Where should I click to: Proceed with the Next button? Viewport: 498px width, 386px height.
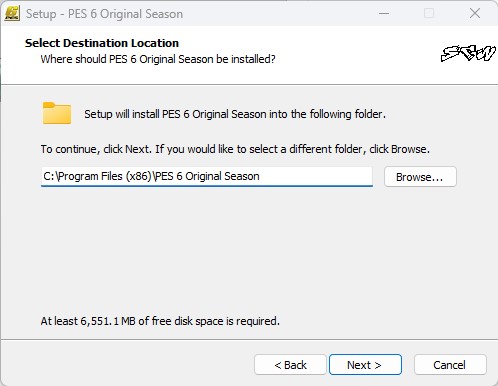tap(365, 365)
